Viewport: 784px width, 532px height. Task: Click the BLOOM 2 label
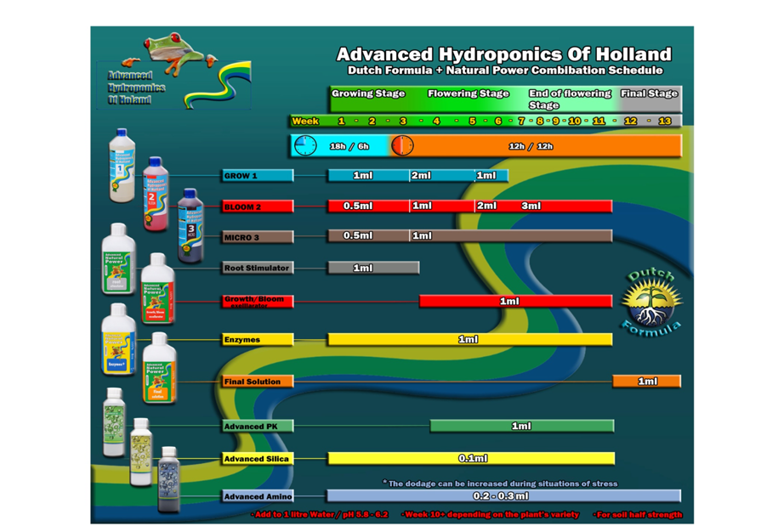(x=258, y=207)
